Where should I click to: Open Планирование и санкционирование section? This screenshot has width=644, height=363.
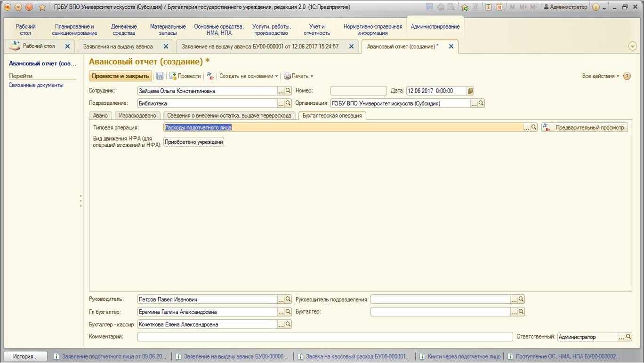(x=74, y=30)
